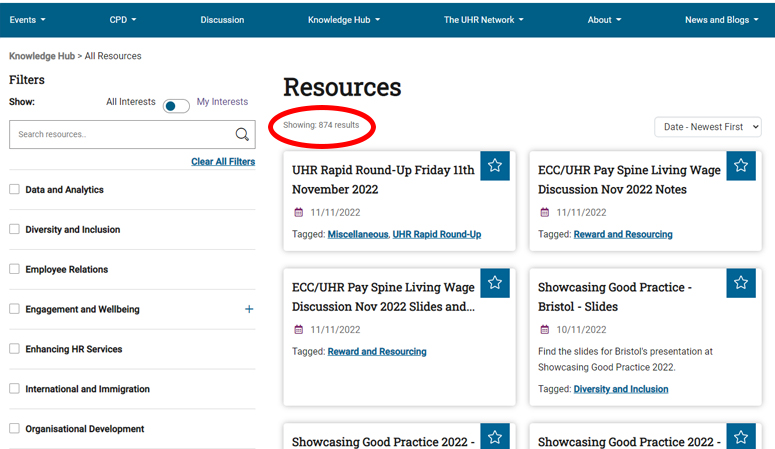Click calendar icon on Pay Spine Notes card
The height and width of the screenshot is (449, 775).
(x=545, y=213)
